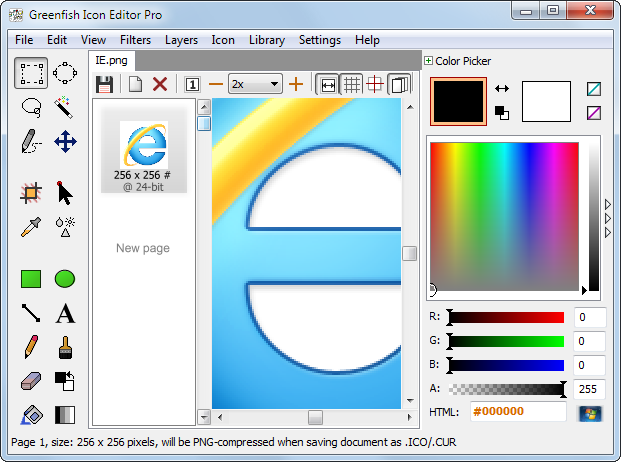Reset colors to default black/white
Viewport: 621px width, 462px height.
coord(502,113)
